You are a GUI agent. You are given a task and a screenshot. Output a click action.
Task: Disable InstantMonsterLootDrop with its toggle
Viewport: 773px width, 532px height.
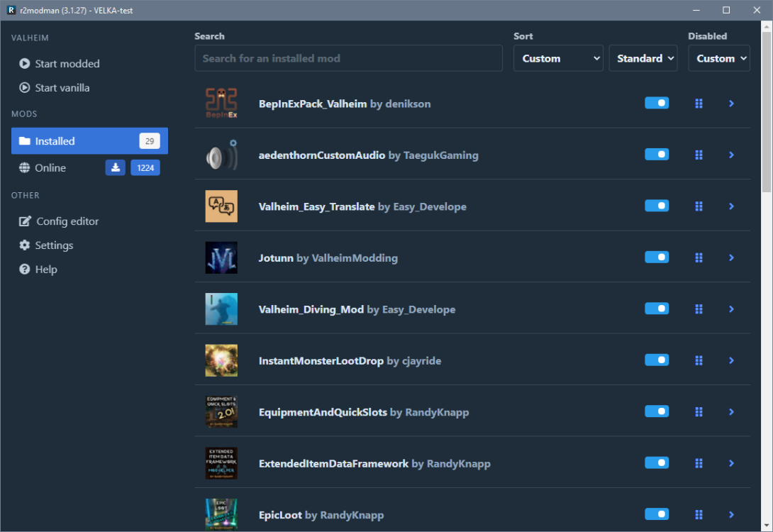(x=657, y=360)
